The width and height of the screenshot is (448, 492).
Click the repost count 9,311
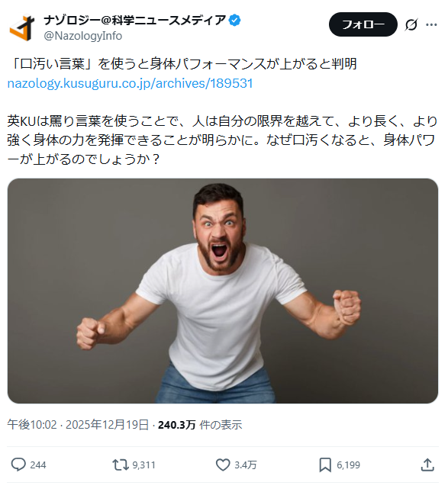(143, 465)
